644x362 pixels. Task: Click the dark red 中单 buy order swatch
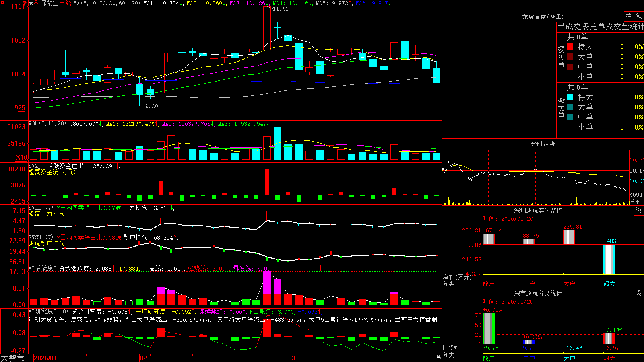pos(570,66)
